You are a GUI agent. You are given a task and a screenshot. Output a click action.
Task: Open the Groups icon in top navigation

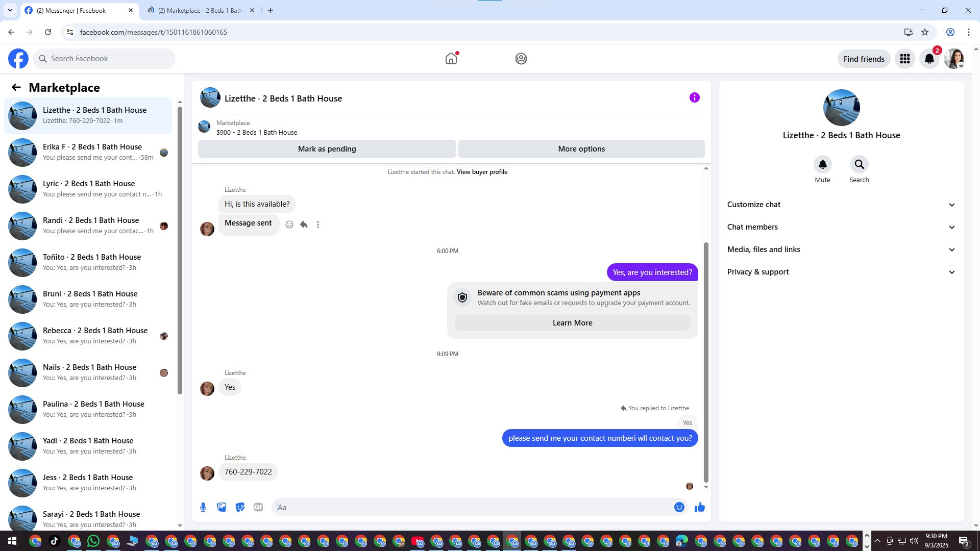pyautogui.click(x=521, y=59)
